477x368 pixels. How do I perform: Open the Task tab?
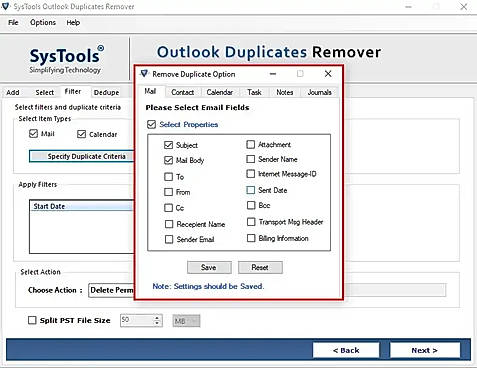pos(254,92)
